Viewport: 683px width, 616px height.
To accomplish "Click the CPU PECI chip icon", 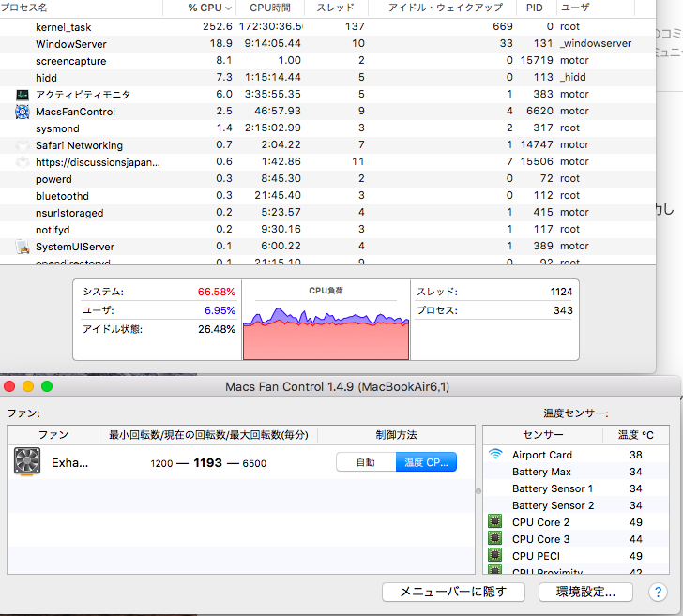I will [x=494, y=555].
